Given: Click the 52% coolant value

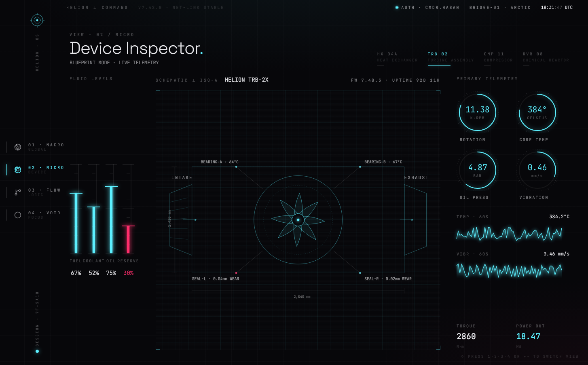Looking at the screenshot, I should coord(94,273).
